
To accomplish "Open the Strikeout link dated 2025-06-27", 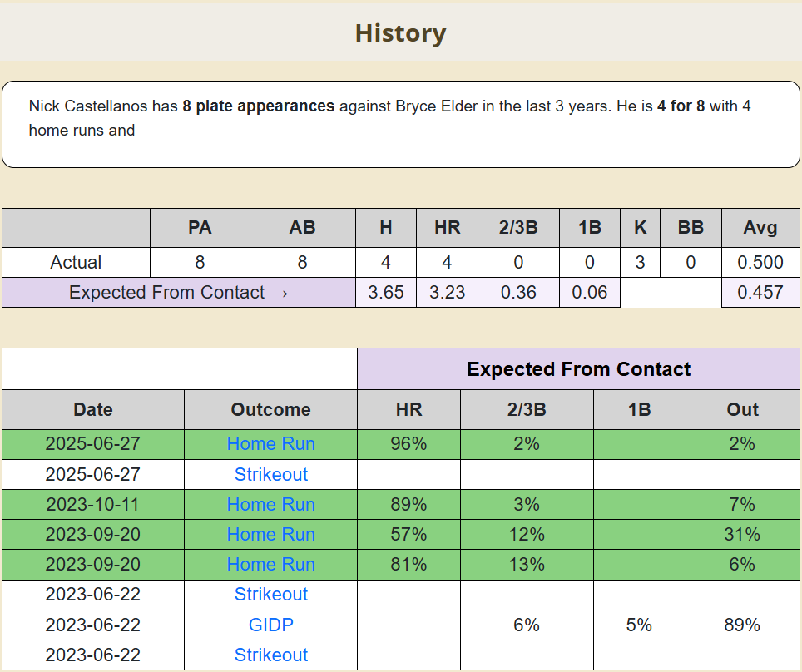I will pyautogui.click(x=270, y=474).
